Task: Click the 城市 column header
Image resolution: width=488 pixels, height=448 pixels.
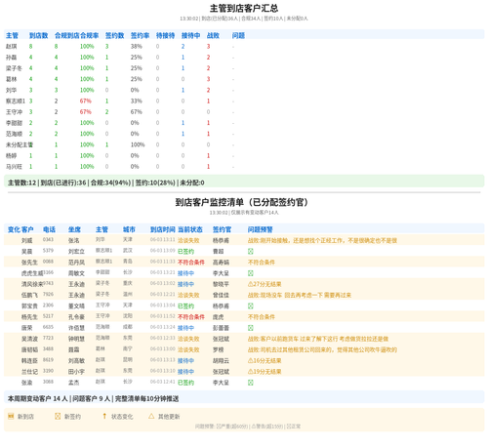Action: (129, 229)
